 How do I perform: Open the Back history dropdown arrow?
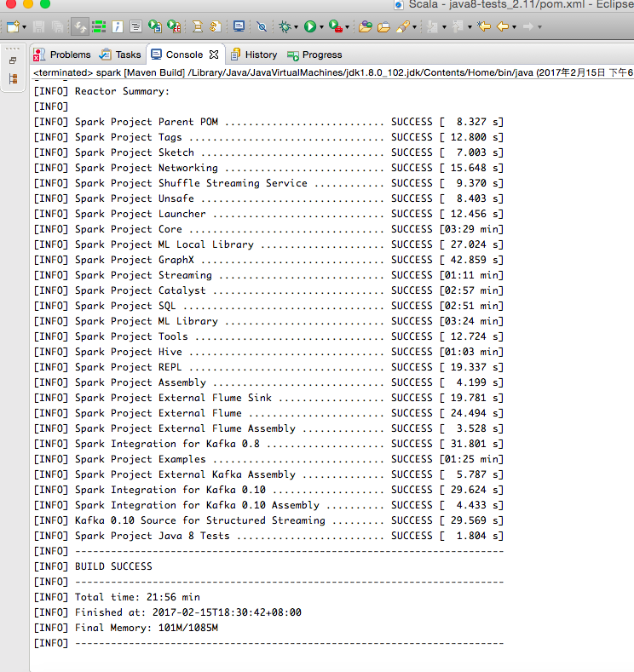514,27
